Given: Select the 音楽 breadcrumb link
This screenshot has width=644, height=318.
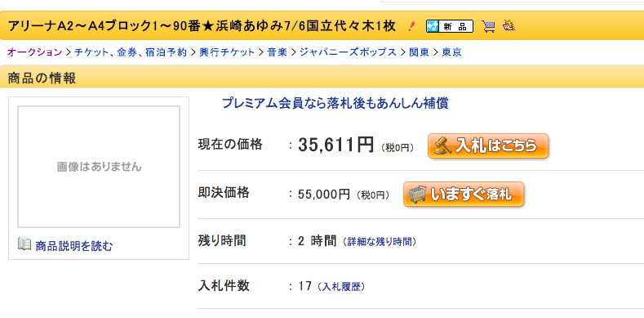Looking at the screenshot, I should click(x=278, y=52).
